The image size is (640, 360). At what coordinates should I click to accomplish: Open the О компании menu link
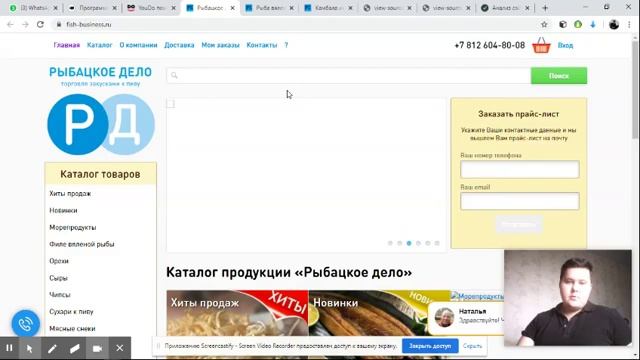[138, 45]
